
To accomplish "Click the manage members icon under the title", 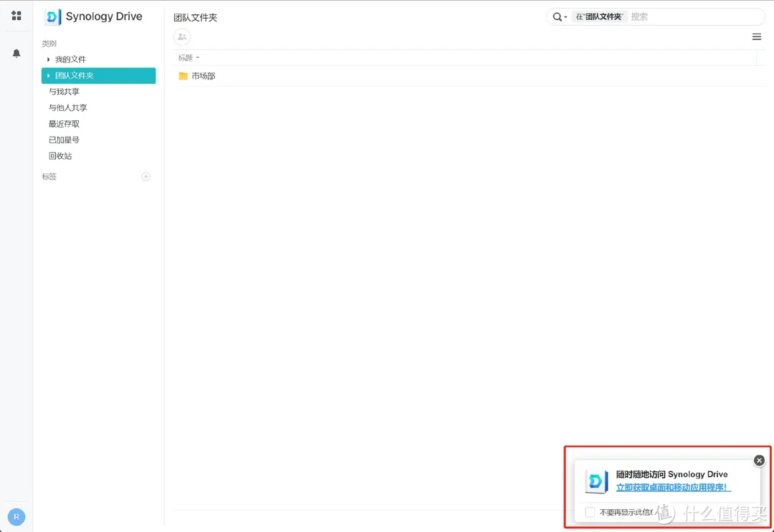I will [x=182, y=37].
